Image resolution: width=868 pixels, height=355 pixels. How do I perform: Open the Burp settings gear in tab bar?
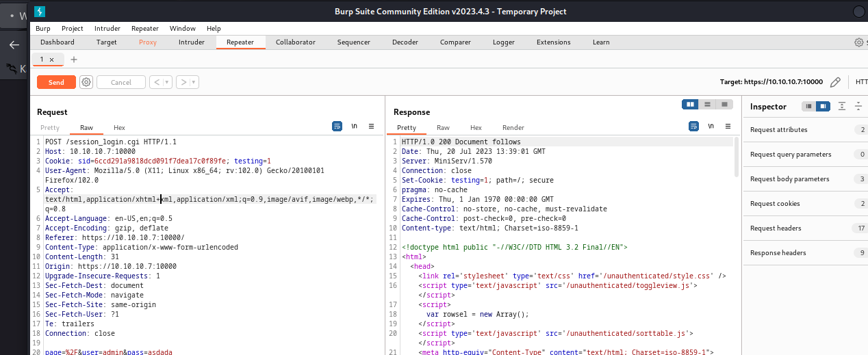[x=859, y=42]
